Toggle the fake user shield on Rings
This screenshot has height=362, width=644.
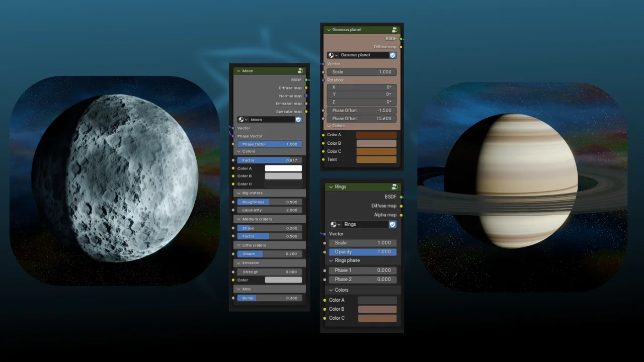pos(392,224)
